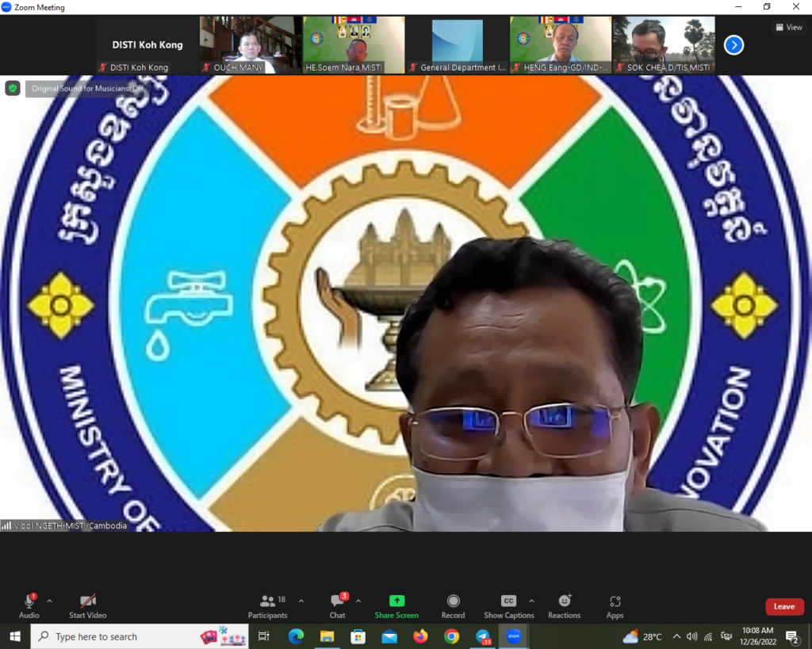812x649 pixels.
Task: Expand the caption options arrow
Action: tap(531, 601)
